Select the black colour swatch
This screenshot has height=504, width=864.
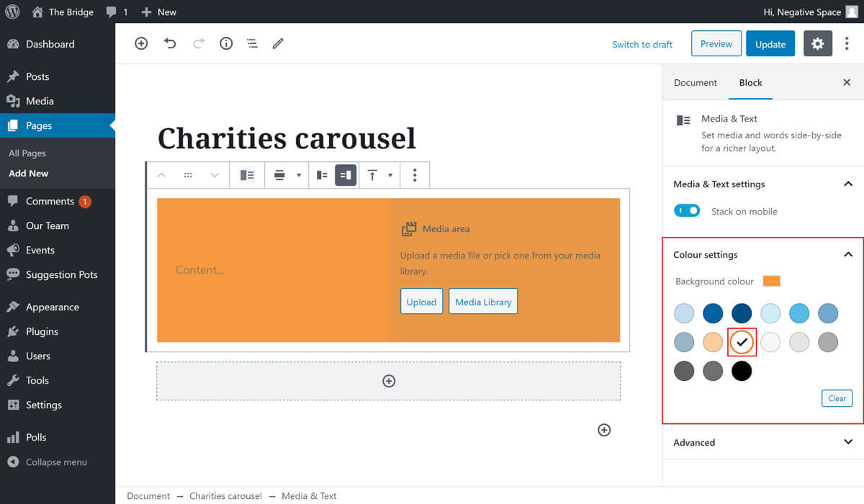pos(742,371)
